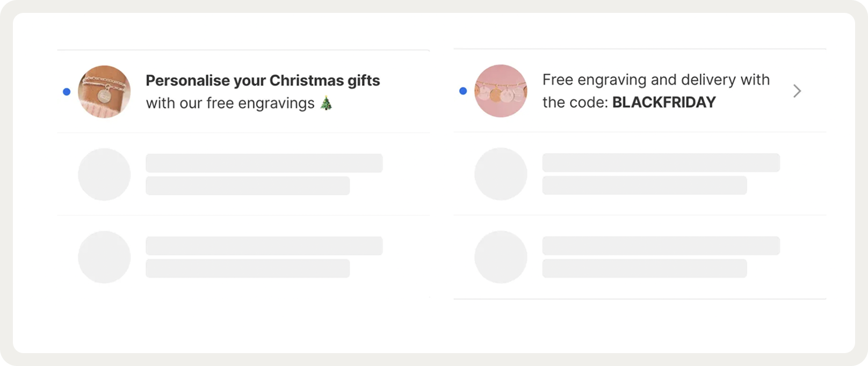868x366 pixels.
Task: Open the "Personalise your Christmas gifts" headline
Action: pos(263,80)
